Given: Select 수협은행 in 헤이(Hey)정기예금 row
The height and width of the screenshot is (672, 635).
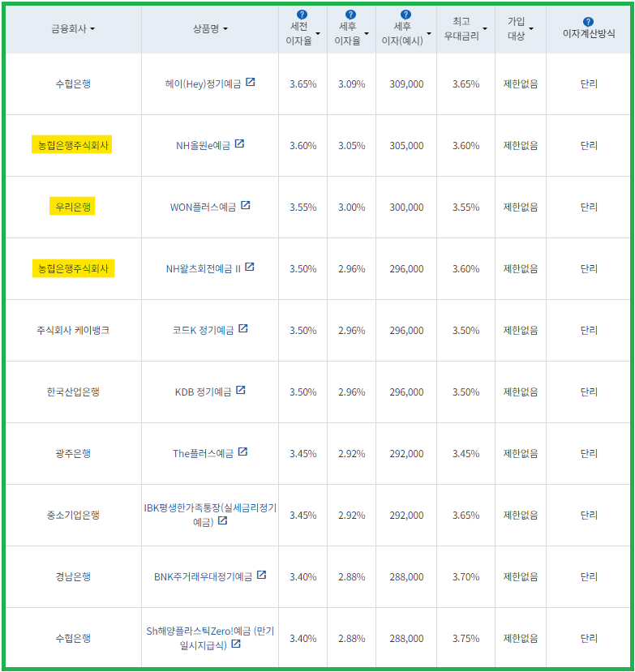Looking at the screenshot, I should tap(73, 84).
